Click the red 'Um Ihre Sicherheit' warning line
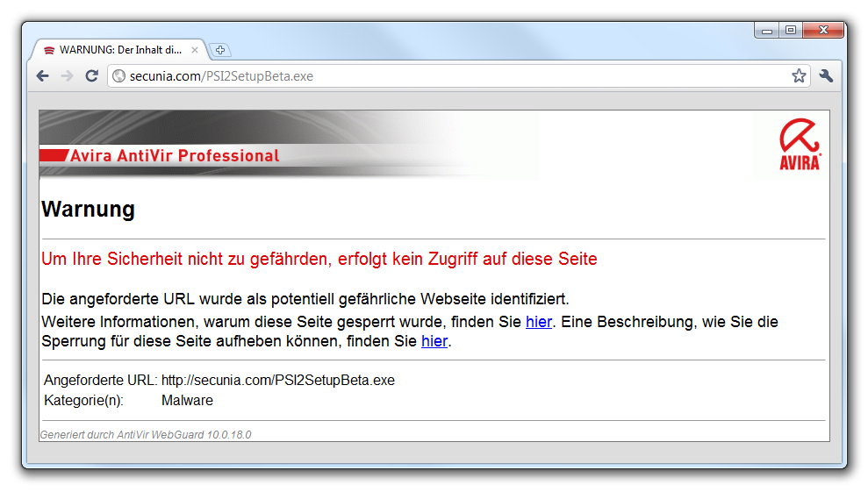 click(319, 259)
